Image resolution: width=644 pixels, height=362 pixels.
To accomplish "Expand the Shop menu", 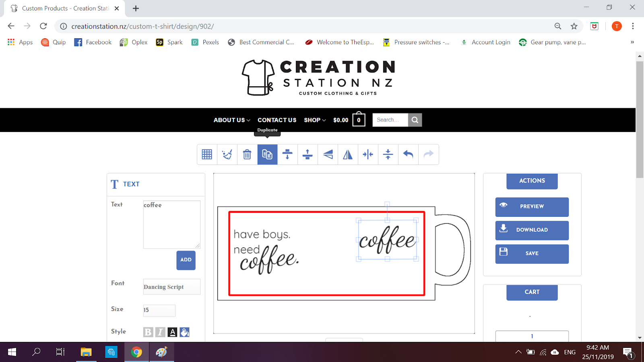I will (x=315, y=120).
